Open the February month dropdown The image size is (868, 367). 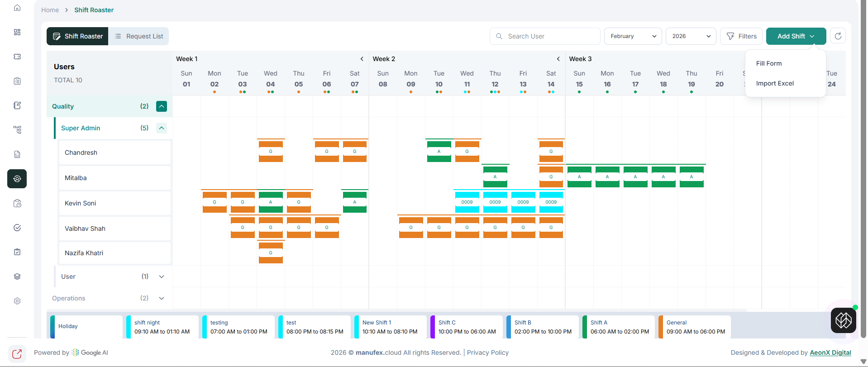pyautogui.click(x=633, y=36)
